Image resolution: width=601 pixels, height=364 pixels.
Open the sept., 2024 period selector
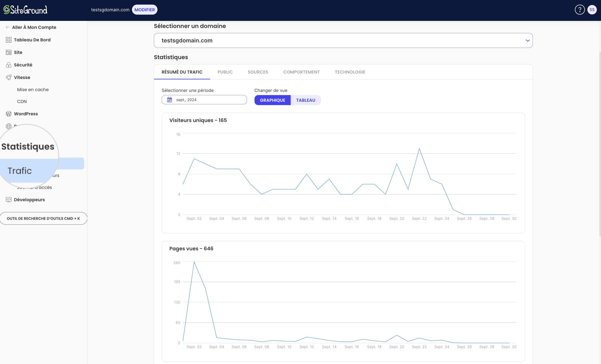[204, 100]
